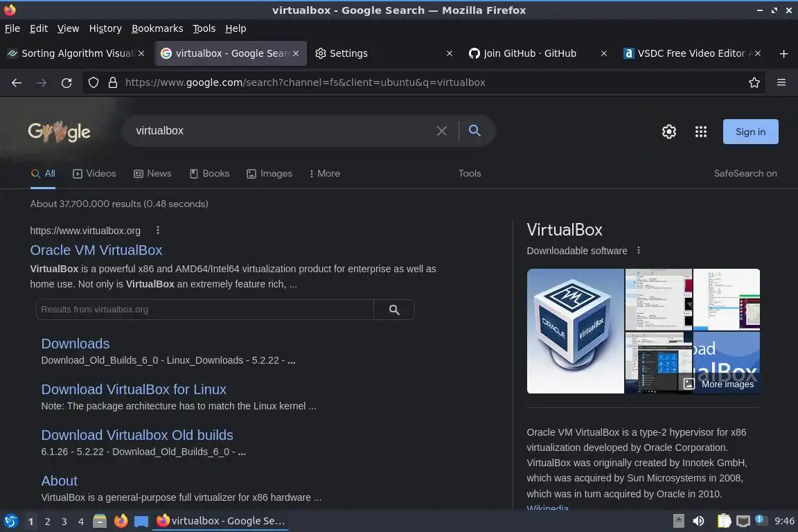Click the More images overlay
The height and width of the screenshot is (532, 798).
(718, 384)
